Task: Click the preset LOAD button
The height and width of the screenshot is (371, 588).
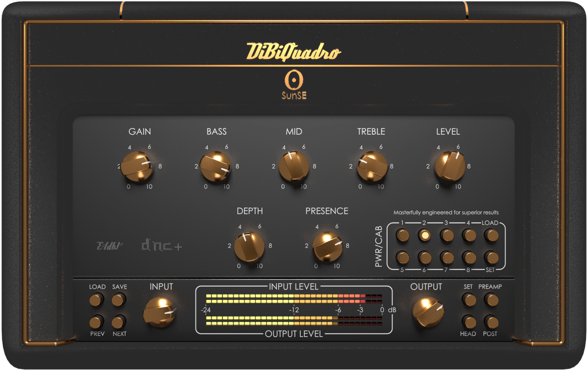Action: 97,299
